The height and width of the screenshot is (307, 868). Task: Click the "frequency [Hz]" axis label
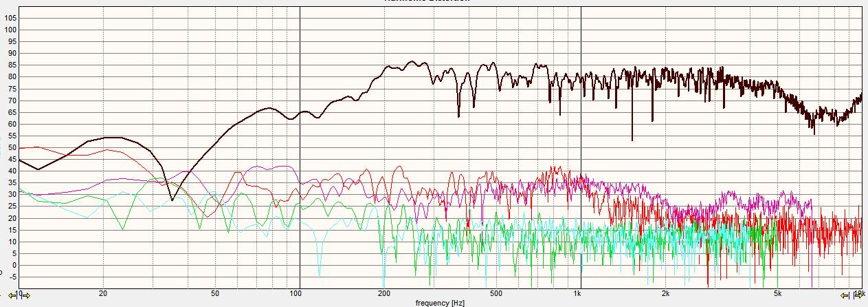(x=439, y=302)
